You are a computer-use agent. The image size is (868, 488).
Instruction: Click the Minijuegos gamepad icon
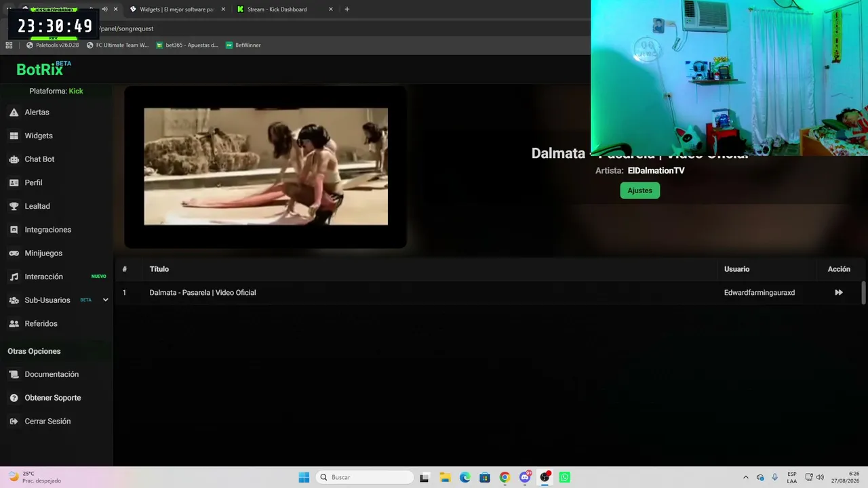[x=14, y=253]
